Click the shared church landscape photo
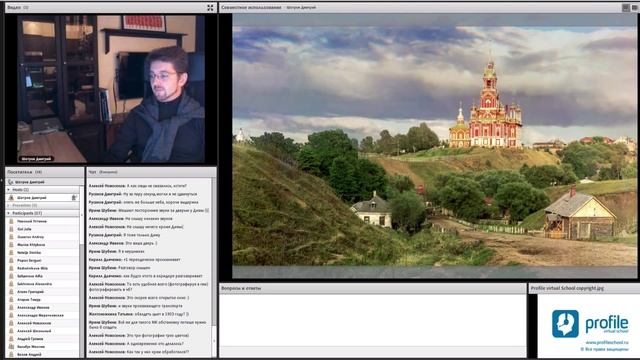The width and height of the screenshot is (640, 360). coord(434,146)
